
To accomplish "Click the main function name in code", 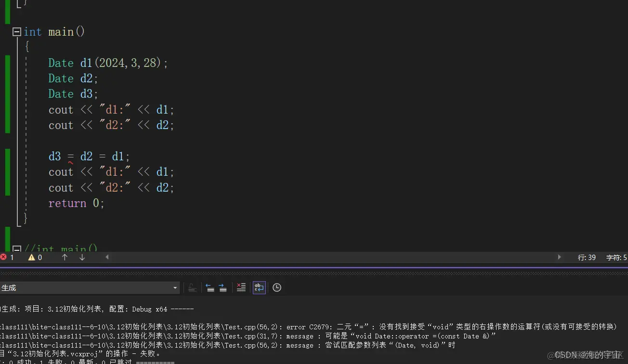I will [61, 32].
